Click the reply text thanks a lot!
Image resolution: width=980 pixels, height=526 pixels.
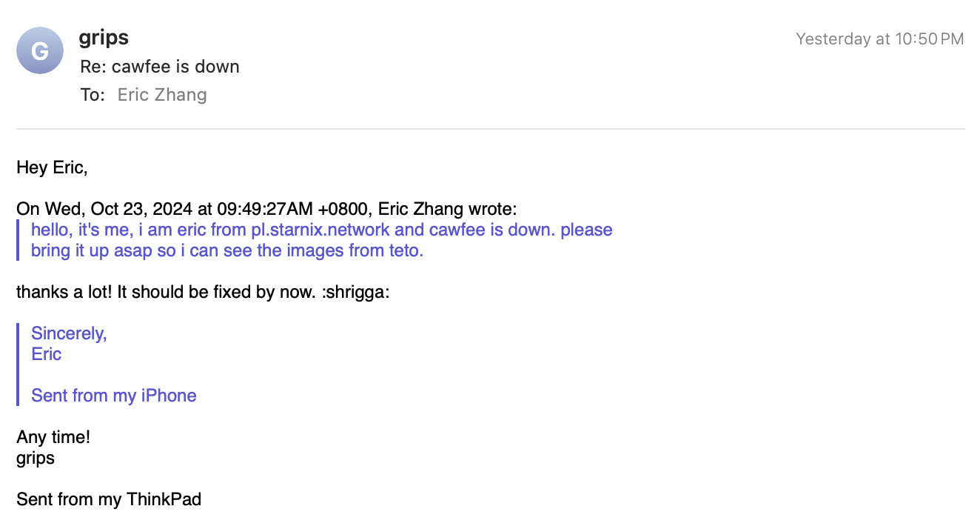tap(62, 292)
